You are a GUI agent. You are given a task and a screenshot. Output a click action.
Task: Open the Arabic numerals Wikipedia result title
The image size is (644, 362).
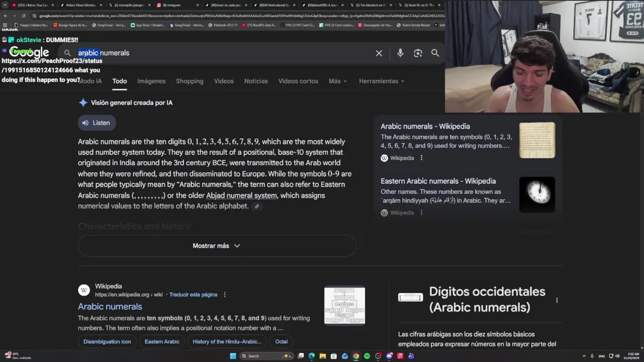click(x=110, y=307)
